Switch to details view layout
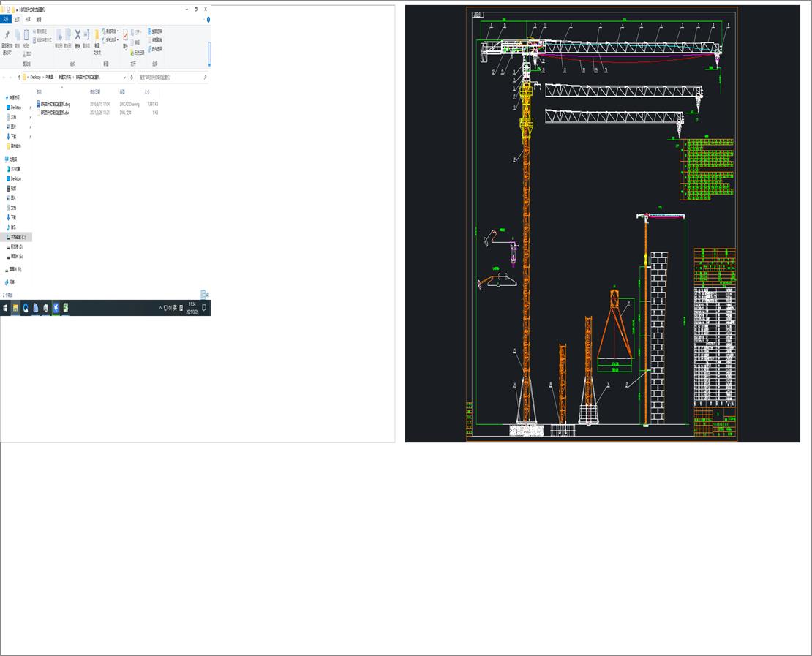The height and width of the screenshot is (656, 812). click(x=203, y=295)
